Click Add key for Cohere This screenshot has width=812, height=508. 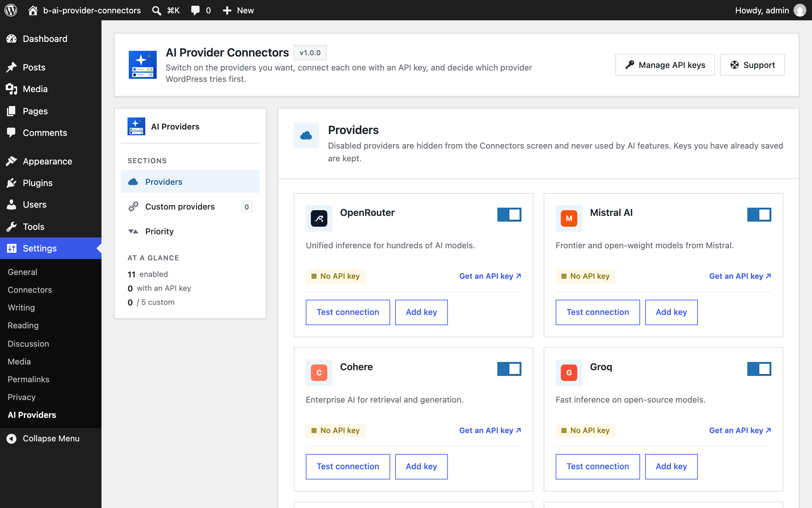[421, 466]
